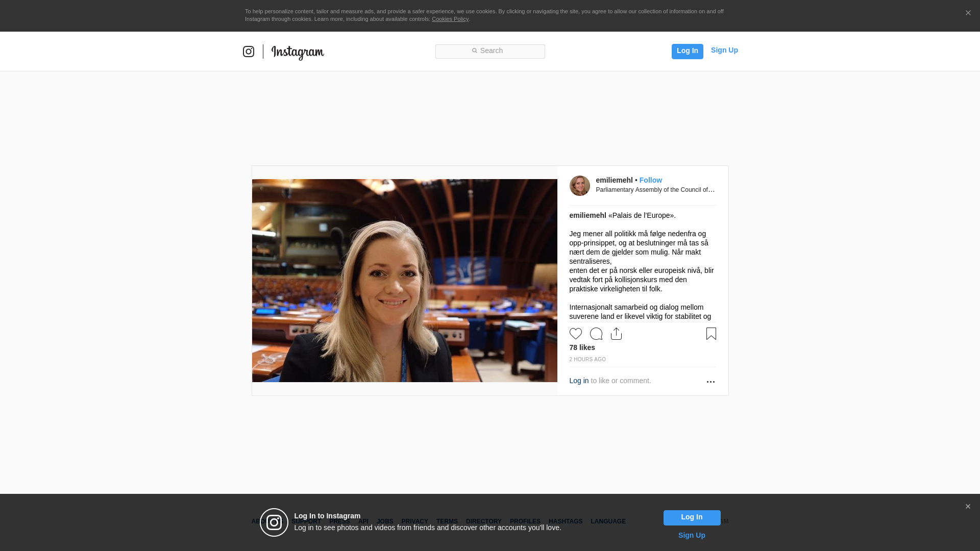Click the Instagram wordmark logo

point(298,53)
